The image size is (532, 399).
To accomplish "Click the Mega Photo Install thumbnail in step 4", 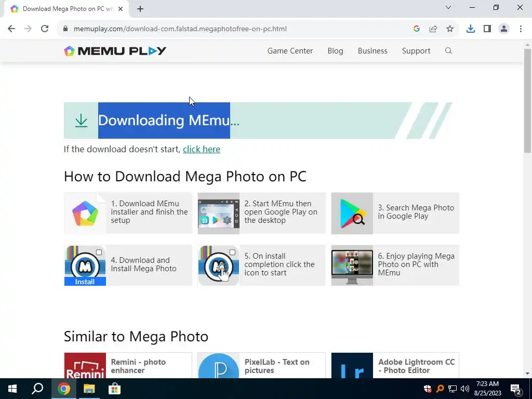I will [85, 265].
